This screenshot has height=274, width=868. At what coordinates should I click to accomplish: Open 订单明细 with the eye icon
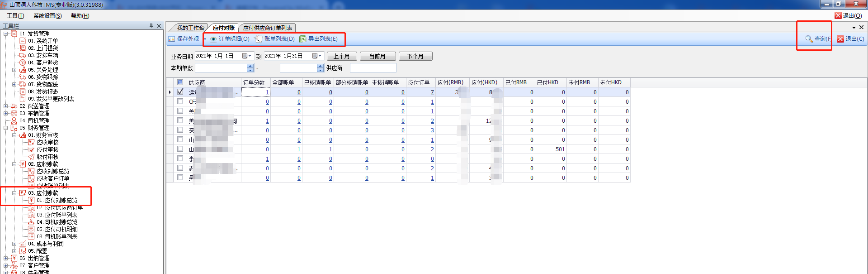213,39
